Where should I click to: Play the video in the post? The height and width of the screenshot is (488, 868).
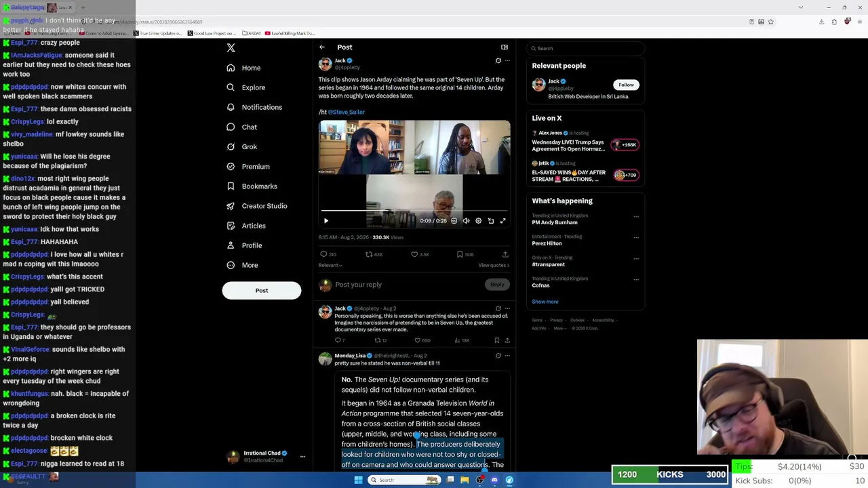pyautogui.click(x=326, y=221)
